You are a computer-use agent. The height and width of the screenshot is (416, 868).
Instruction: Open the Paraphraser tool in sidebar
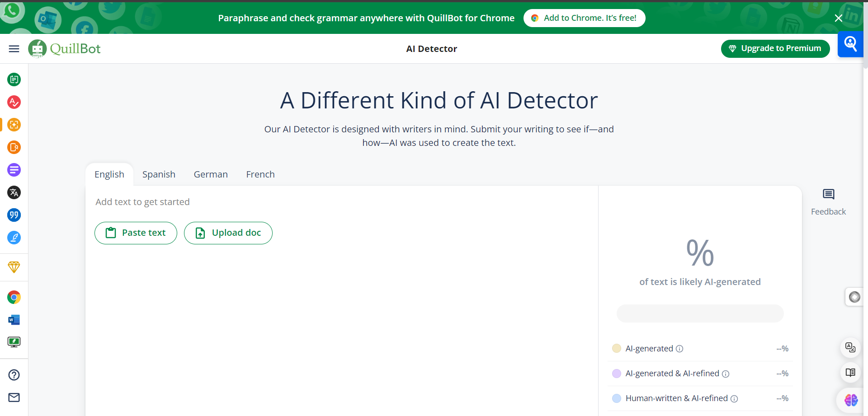14,79
